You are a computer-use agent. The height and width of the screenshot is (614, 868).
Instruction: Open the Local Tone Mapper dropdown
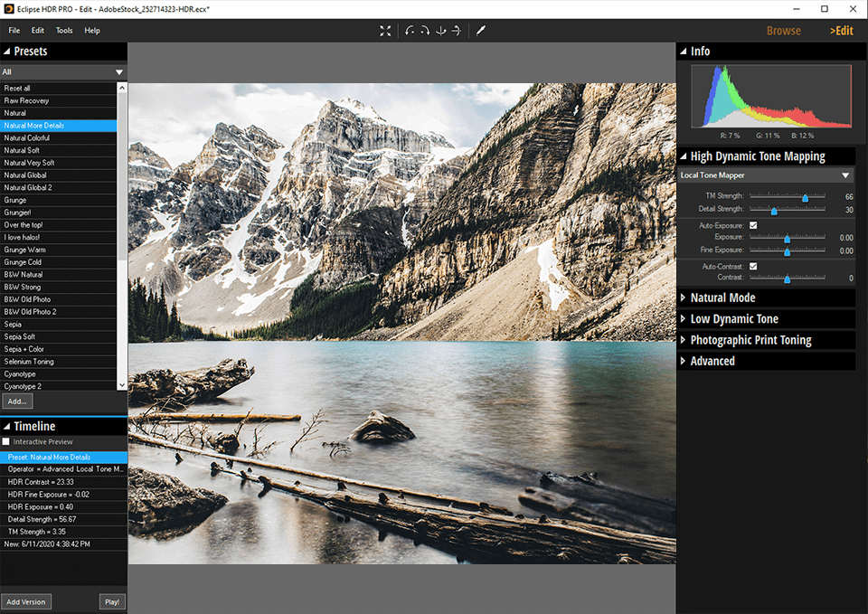click(x=846, y=175)
